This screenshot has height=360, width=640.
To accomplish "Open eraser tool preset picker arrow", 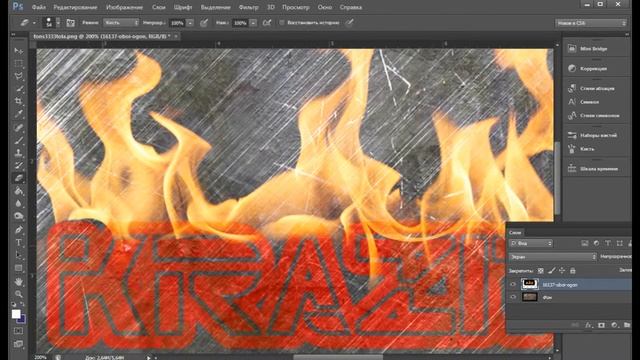I will click(x=34, y=23).
